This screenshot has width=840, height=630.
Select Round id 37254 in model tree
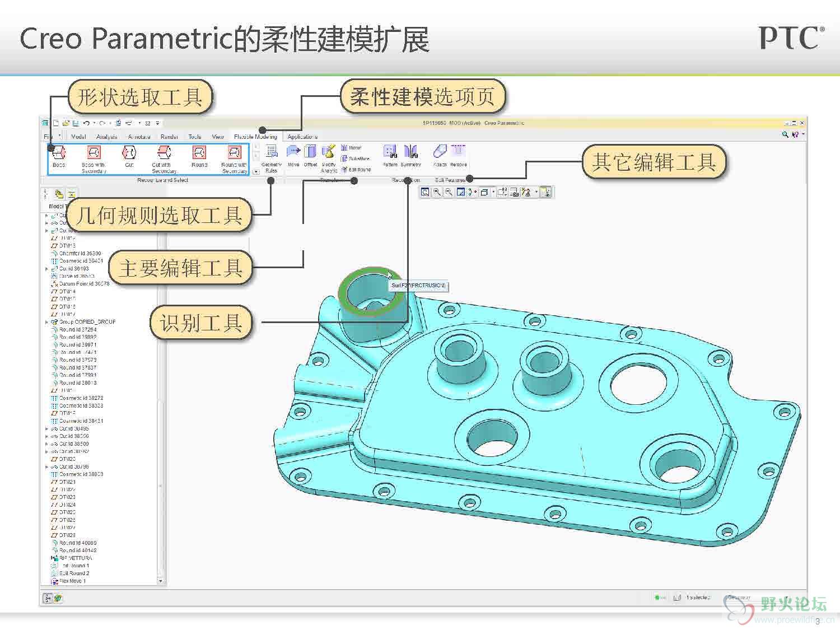[73, 330]
